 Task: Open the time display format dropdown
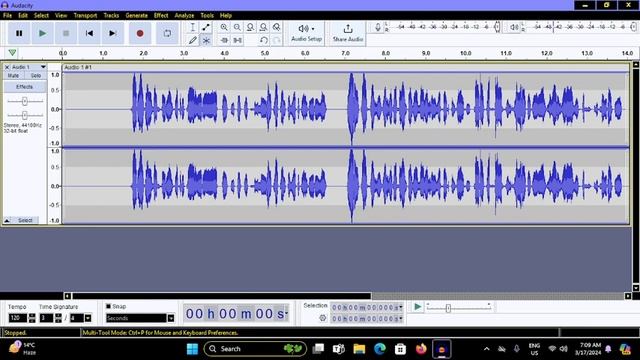tap(287, 314)
